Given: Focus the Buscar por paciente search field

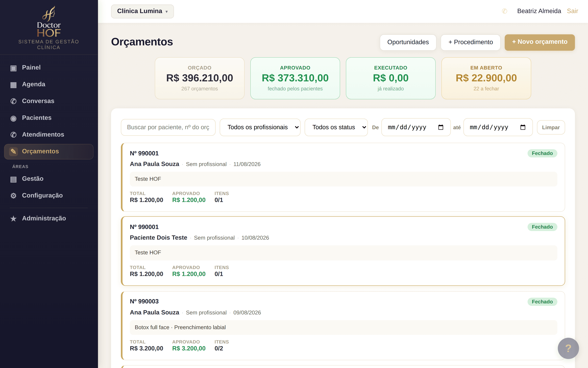Looking at the screenshot, I should [x=168, y=127].
